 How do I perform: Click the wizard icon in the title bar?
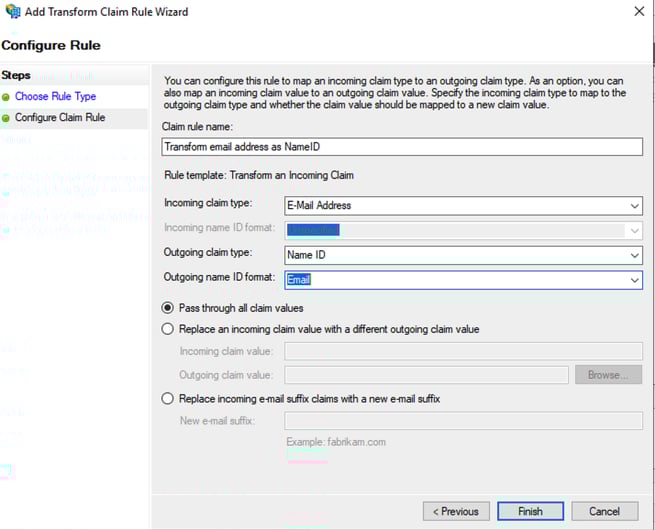click(x=13, y=12)
